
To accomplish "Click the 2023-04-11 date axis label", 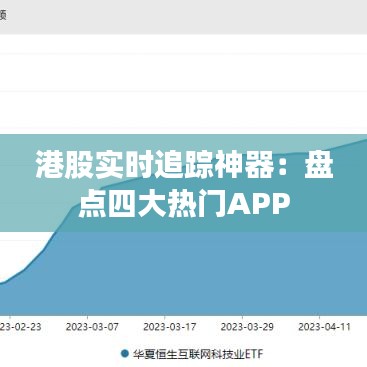I will (x=324, y=327).
